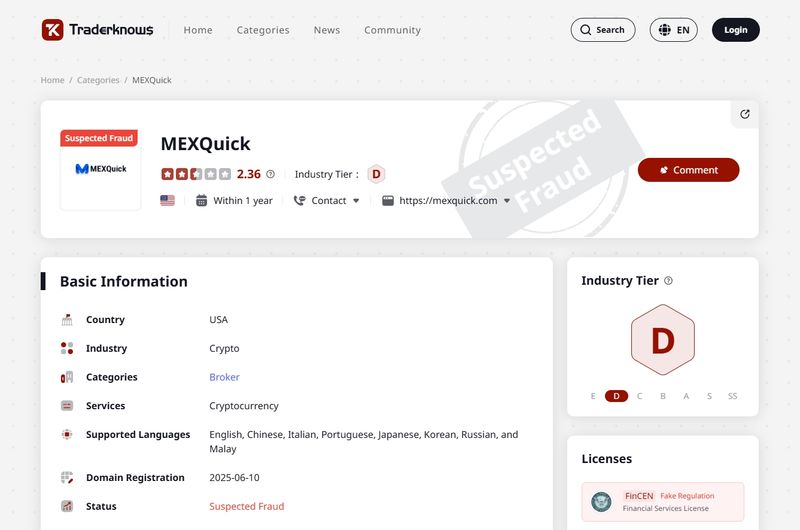
Task: Open the EN language selector
Action: [673, 30]
